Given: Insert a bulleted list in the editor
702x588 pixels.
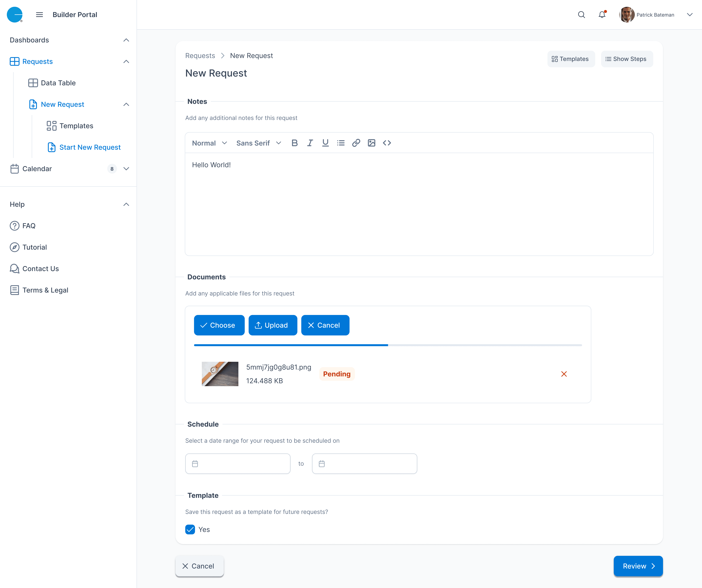Looking at the screenshot, I should (341, 143).
